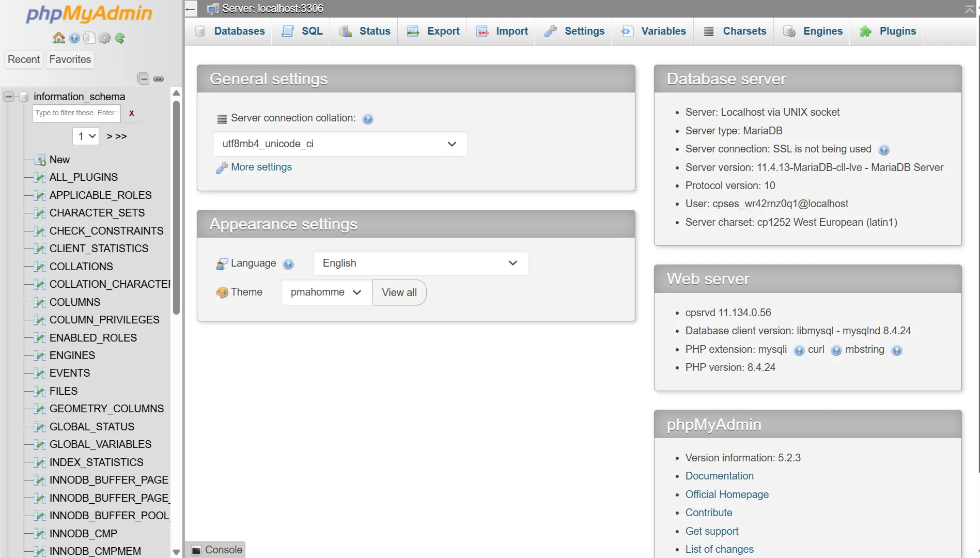Open the EVENTS table in the tree
The width and height of the screenshot is (980, 558).
(x=70, y=373)
